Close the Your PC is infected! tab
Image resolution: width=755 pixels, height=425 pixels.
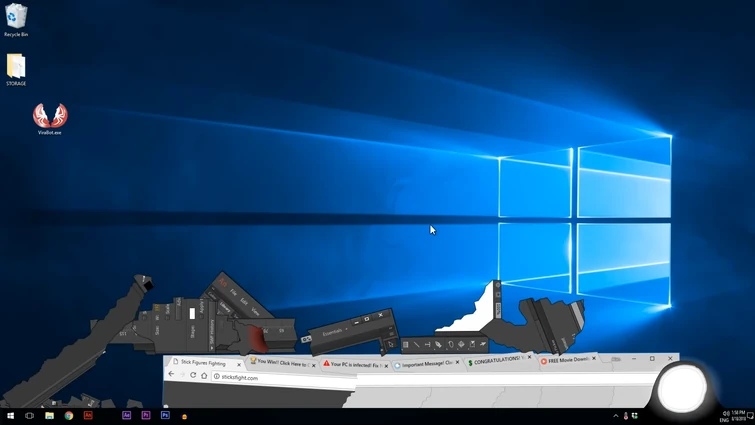click(x=386, y=366)
